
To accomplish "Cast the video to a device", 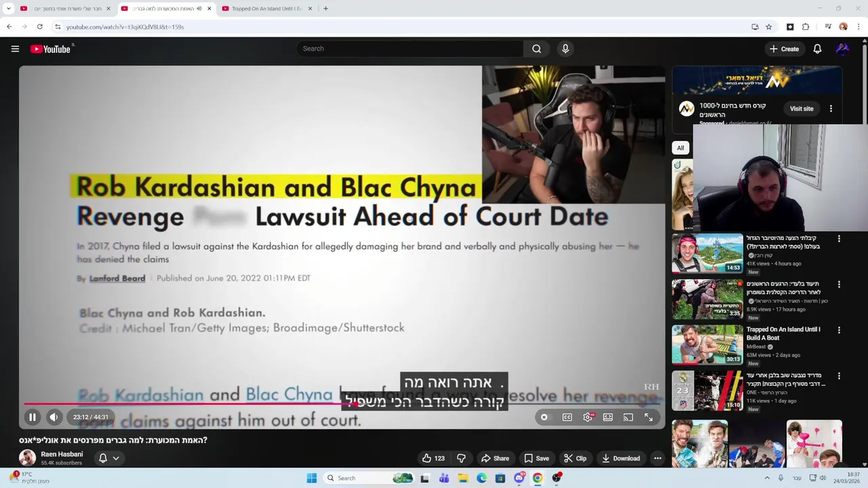I will 628,418.
